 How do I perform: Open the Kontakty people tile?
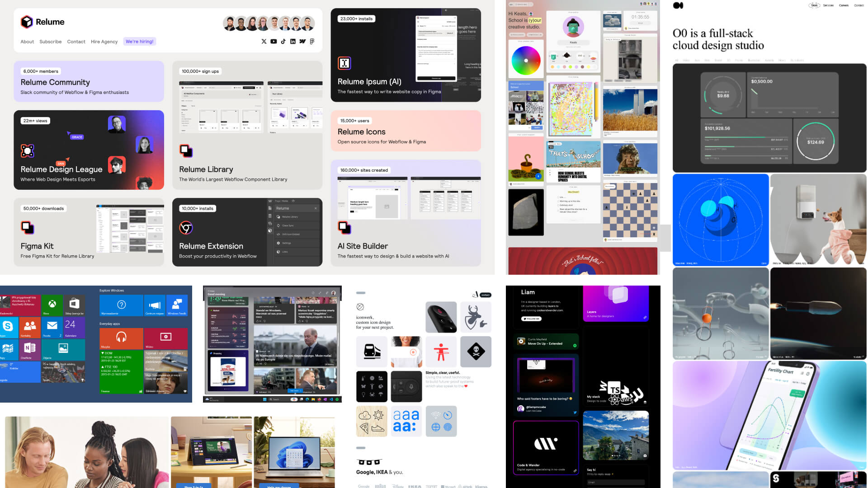tap(30, 327)
